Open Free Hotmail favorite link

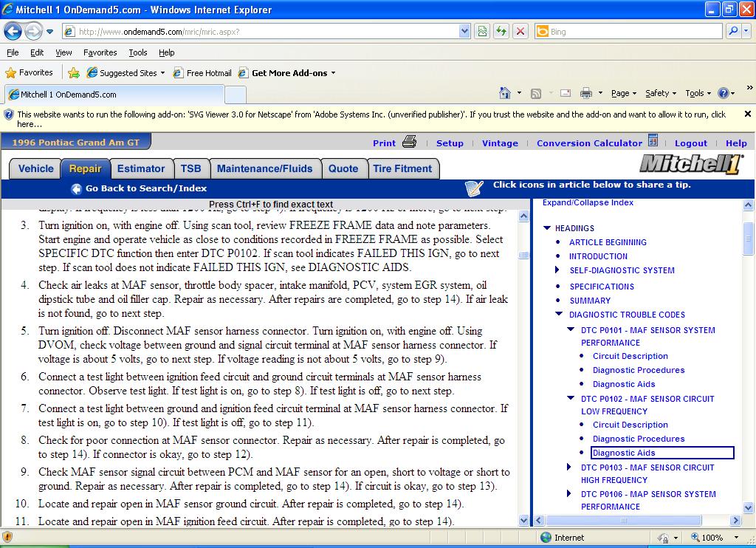202,73
